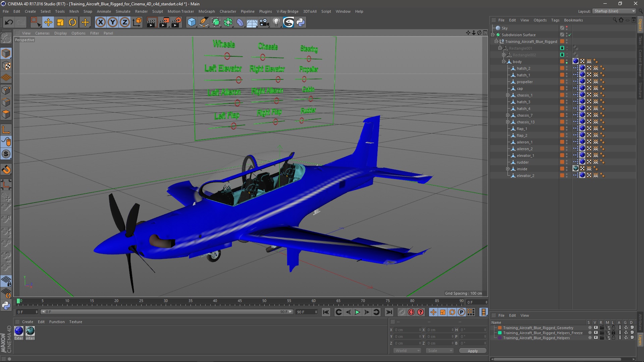Enable Model mode in left sidebar
Screen dimensions: 644x362
6,53
